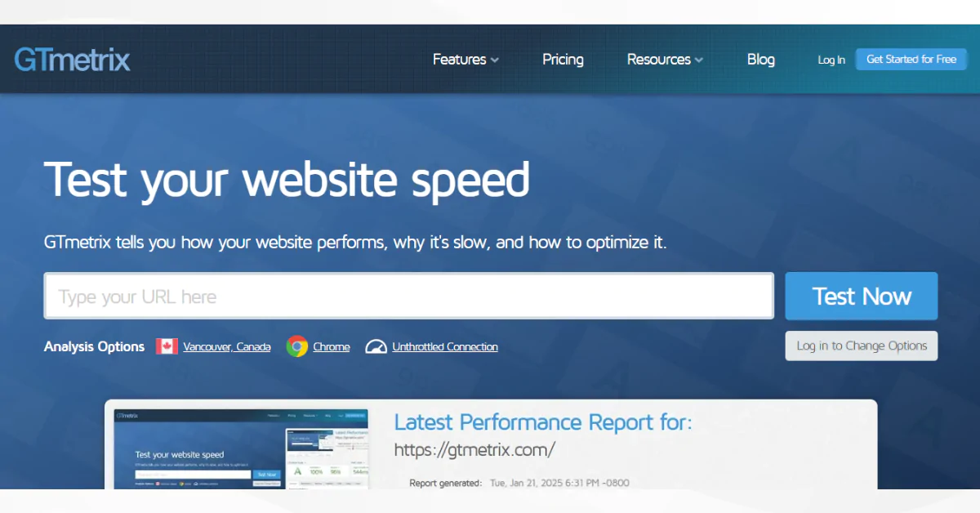Click the Test your website speed heading
This screenshot has width=980, height=513.
(287, 179)
